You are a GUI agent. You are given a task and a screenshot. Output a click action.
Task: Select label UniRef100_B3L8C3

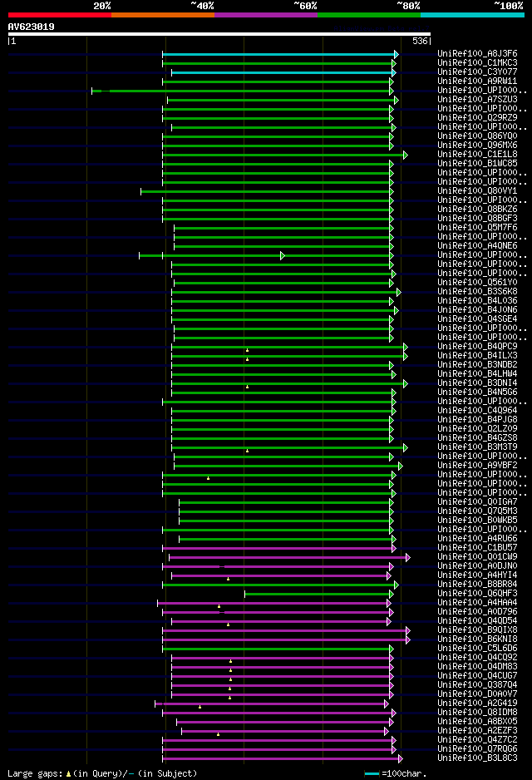(477, 758)
